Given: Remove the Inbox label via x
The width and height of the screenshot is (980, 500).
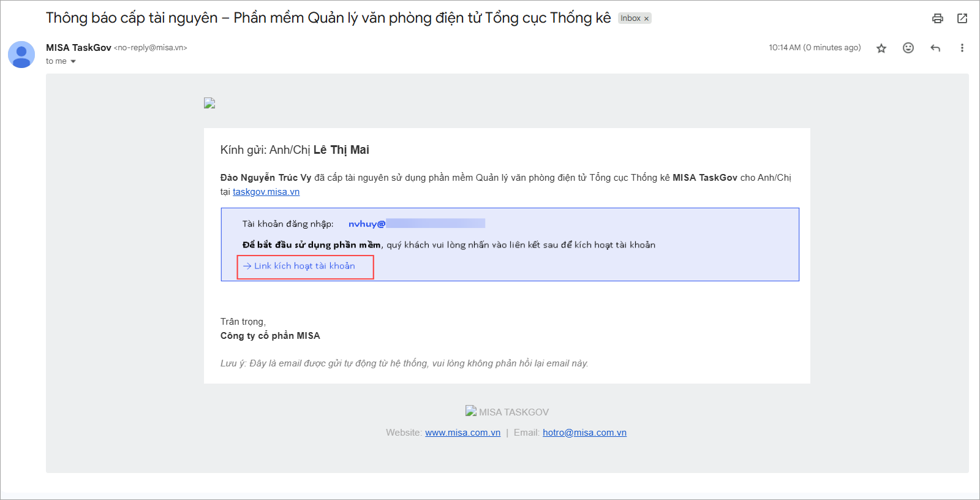Looking at the screenshot, I should tap(646, 19).
